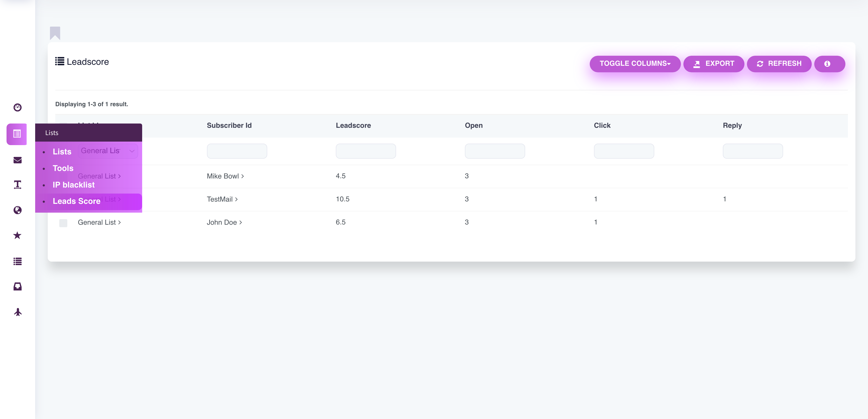The height and width of the screenshot is (419, 868).
Task: Expand the Toggle Columns dropdown
Action: [x=635, y=64]
